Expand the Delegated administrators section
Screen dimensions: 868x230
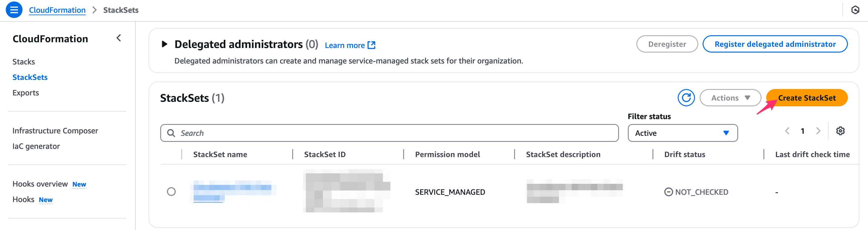click(164, 44)
